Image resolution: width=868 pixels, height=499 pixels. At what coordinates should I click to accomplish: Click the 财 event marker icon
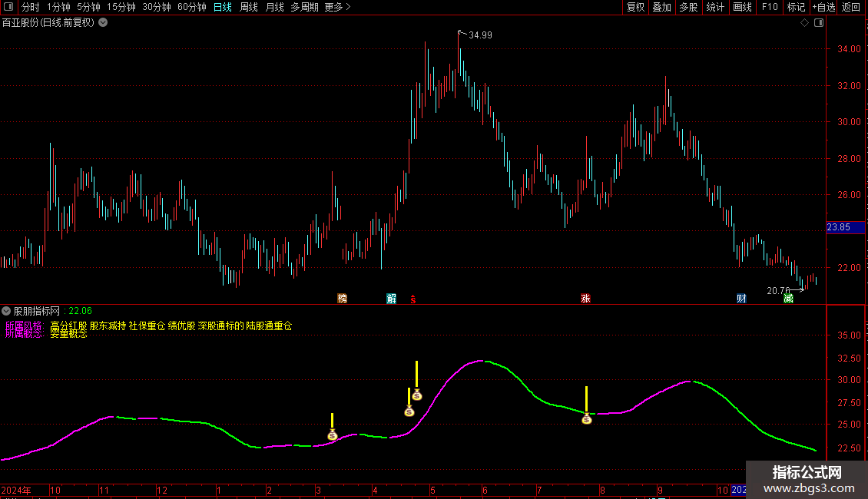click(x=741, y=299)
